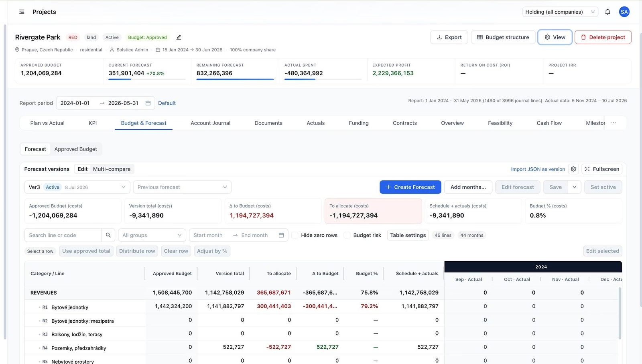This screenshot has height=364, width=642.
Task: Show more tabs ellipsis icon
Action: click(614, 123)
